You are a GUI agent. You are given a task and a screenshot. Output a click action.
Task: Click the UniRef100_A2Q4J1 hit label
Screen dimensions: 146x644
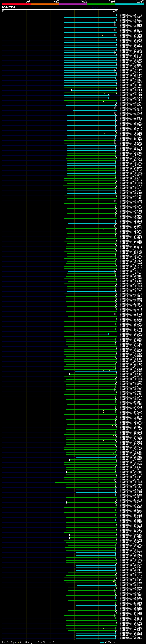point(131,110)
